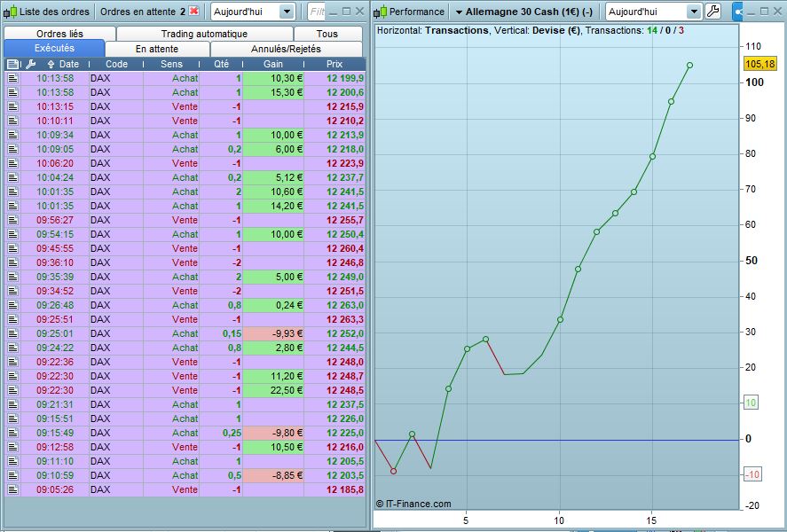
Task: Click the wrench icon in orders table header
Action: tap(30, 64)
